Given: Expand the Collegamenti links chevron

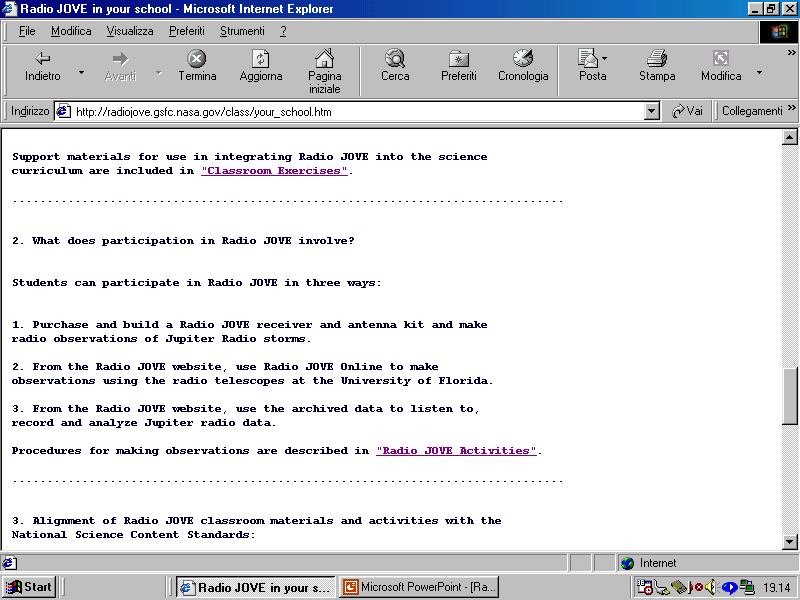Looking at the screenshot, I should (792, 110).
